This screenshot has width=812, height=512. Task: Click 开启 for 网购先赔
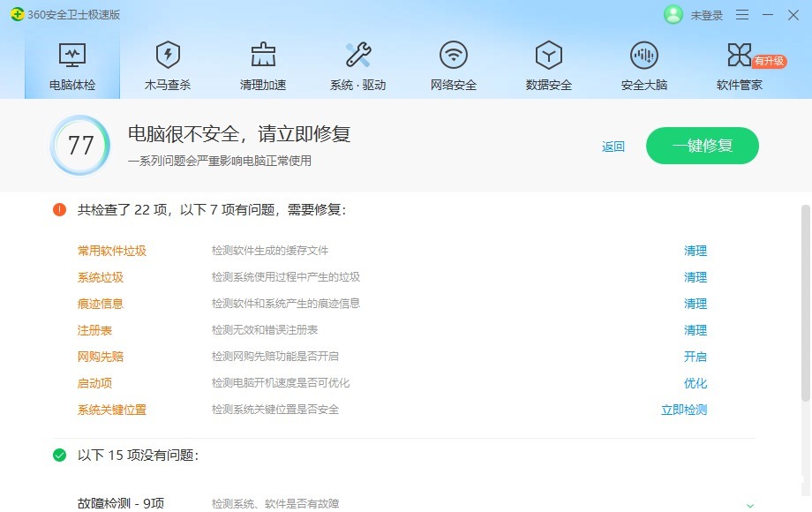click(x=695, y=357)
